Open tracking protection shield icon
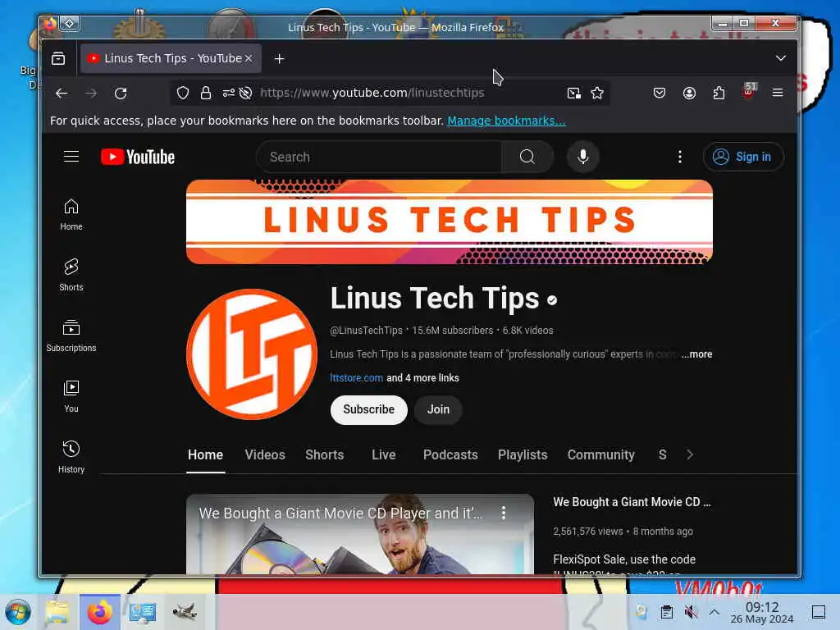The image size is (840, 630). click(183, 94)
